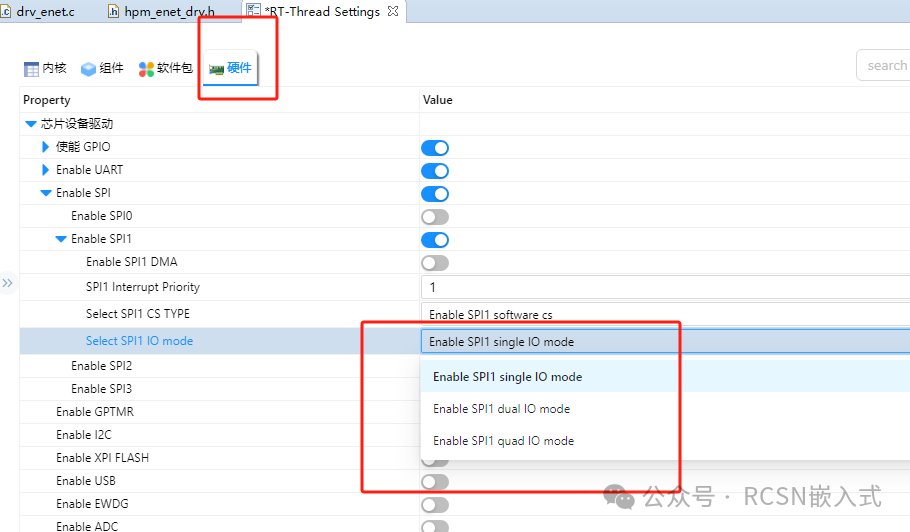Collapse the Enable SPI1 tree node
The image size is (910, 532).
tap(61, 239)
